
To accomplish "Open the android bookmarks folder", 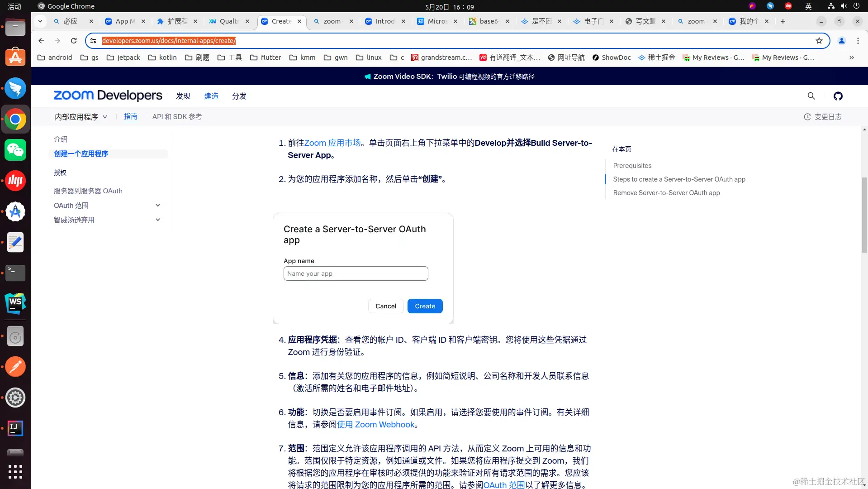I will [55, 58].
